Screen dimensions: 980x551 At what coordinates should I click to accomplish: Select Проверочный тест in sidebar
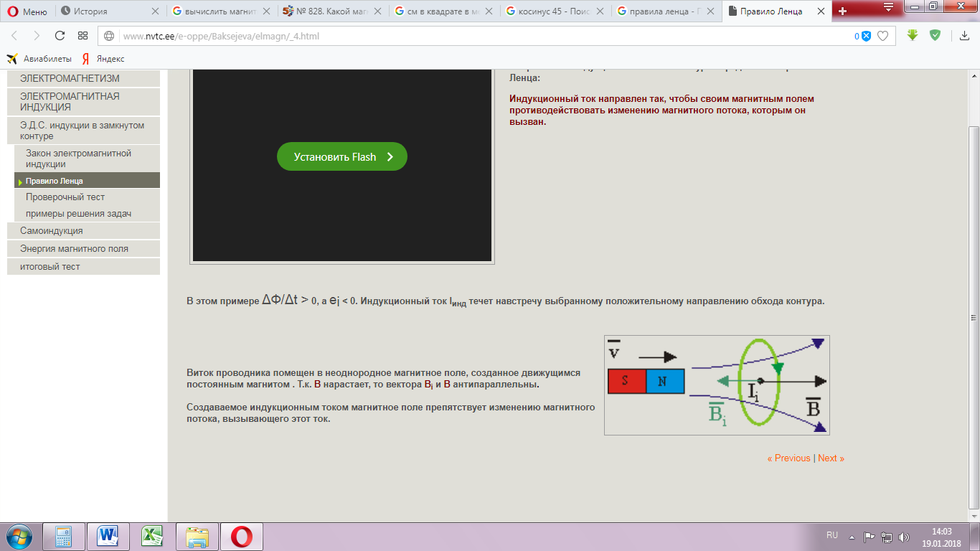click(x=65, y=197)
